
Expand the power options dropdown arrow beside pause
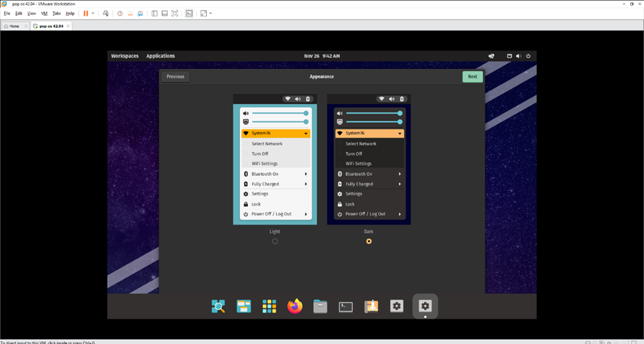93,13
